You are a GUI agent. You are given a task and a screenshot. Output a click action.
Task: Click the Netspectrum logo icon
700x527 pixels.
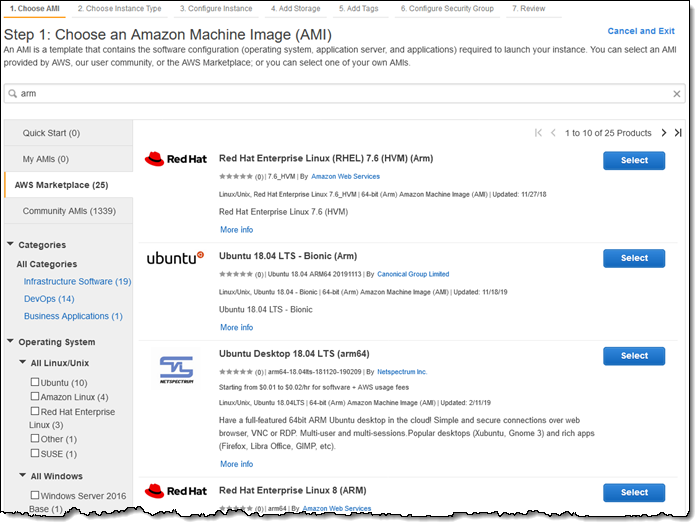[175, 366]
